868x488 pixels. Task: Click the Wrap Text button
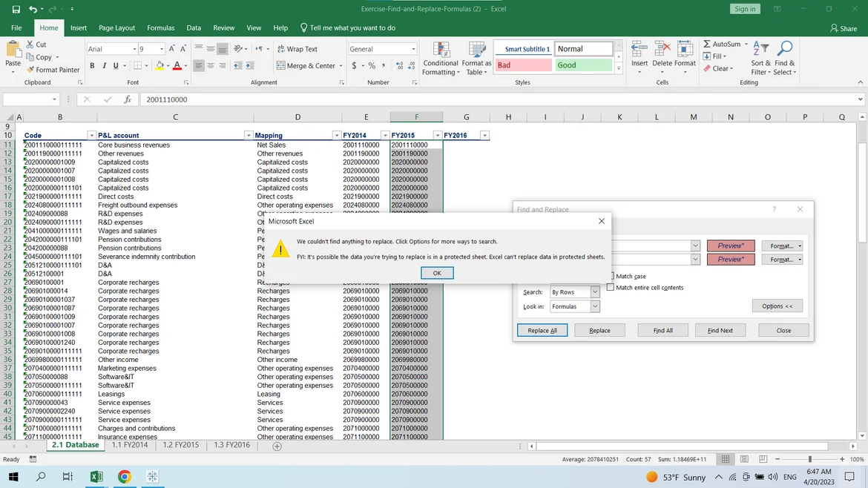(297, 49)
